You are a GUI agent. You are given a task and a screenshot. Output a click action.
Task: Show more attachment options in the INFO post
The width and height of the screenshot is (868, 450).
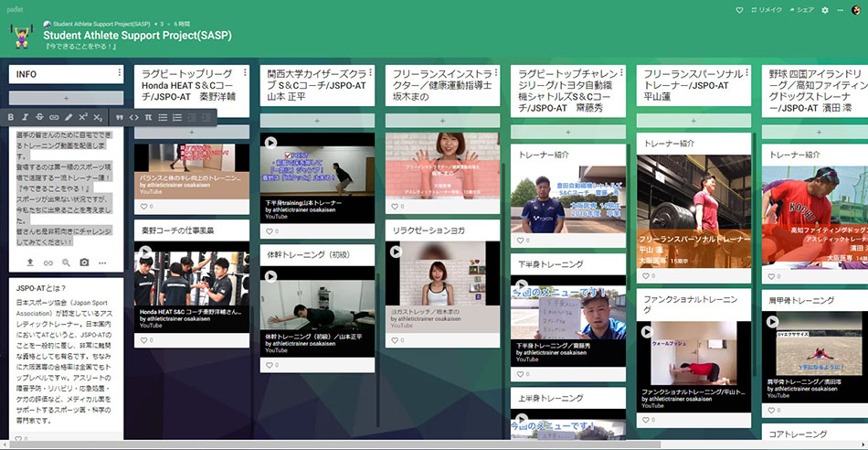[x=101, y=262]
